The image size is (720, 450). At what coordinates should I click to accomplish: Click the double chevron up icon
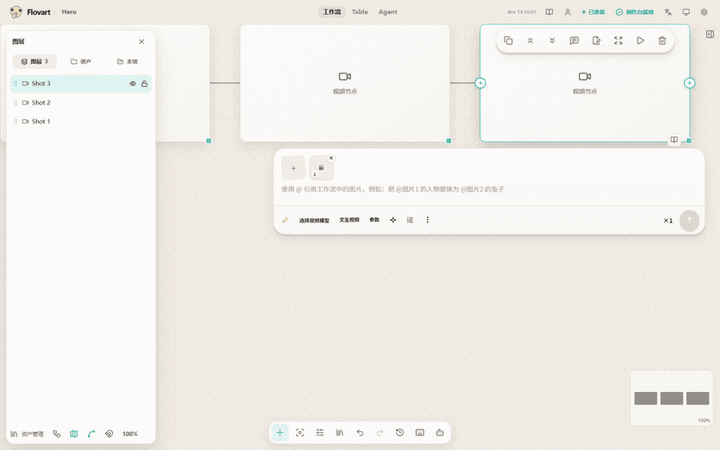pyautogui.click(x=530, y=41)
